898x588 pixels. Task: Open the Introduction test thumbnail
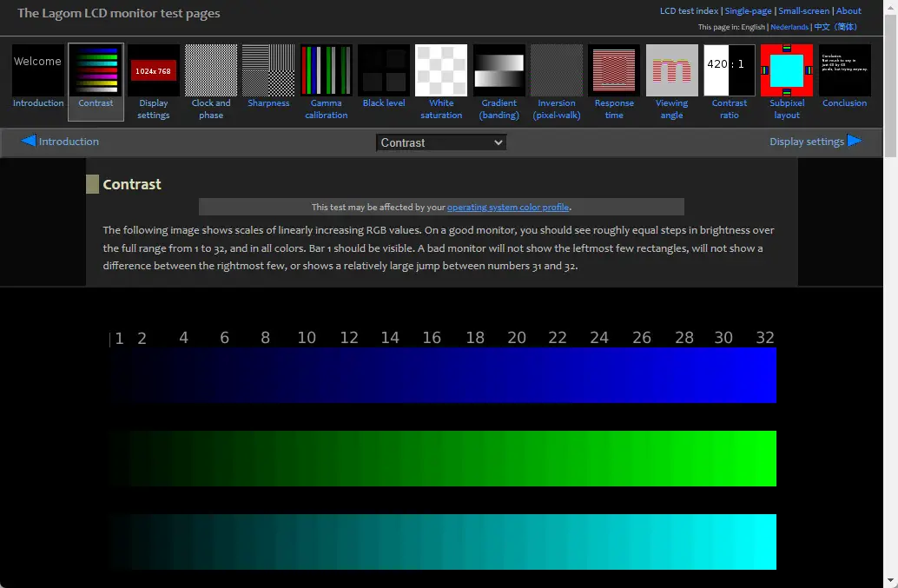(x=38, y=70)
